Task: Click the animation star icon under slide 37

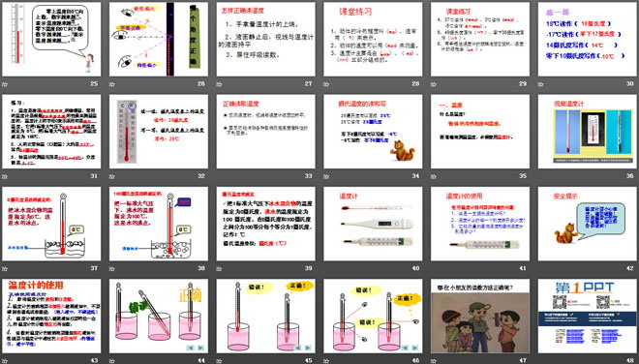Action: point(5,268)
